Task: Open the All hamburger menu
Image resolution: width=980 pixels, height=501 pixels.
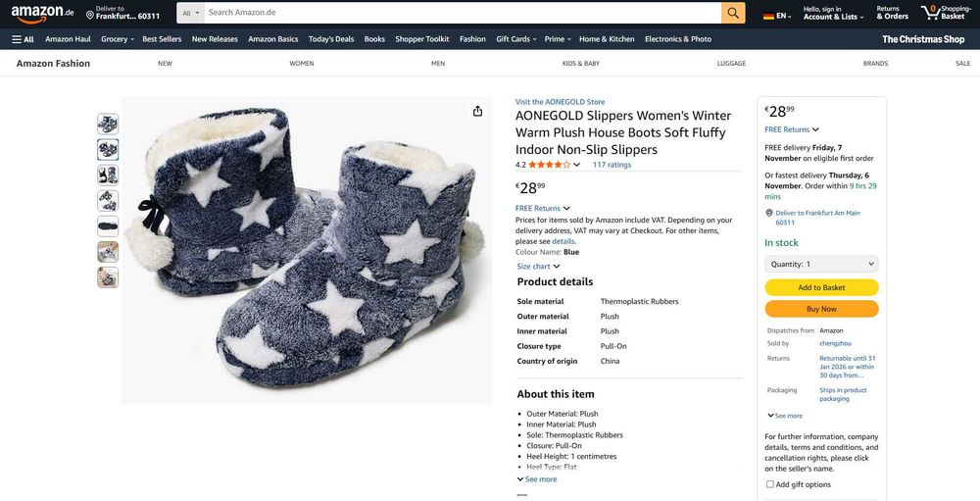Action: click(x=23, y=39)
